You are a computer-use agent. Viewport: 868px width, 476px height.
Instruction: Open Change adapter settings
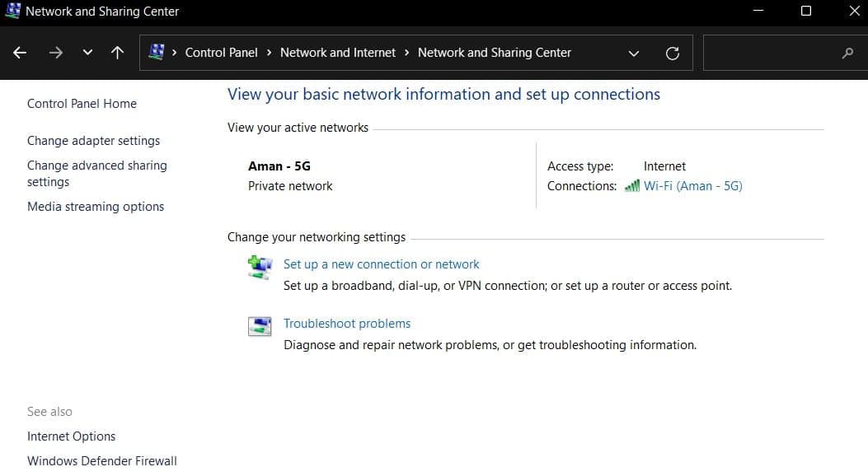point(93,141)
